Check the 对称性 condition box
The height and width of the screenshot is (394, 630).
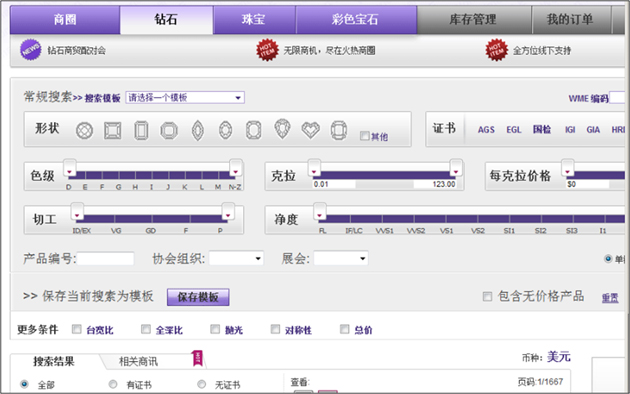pyautogui.click(x=275, y=329)
